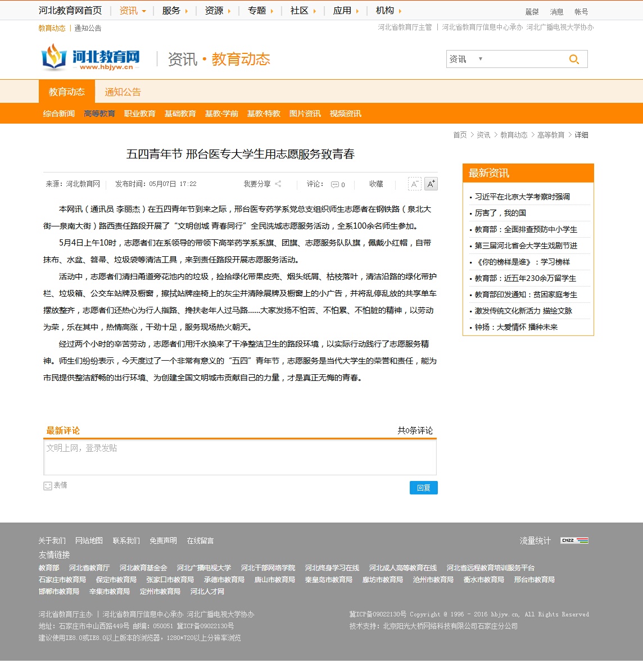Decrease font size with A- icon
The height and width of the screenshot is (672, 643).
[x=414, y=184]
